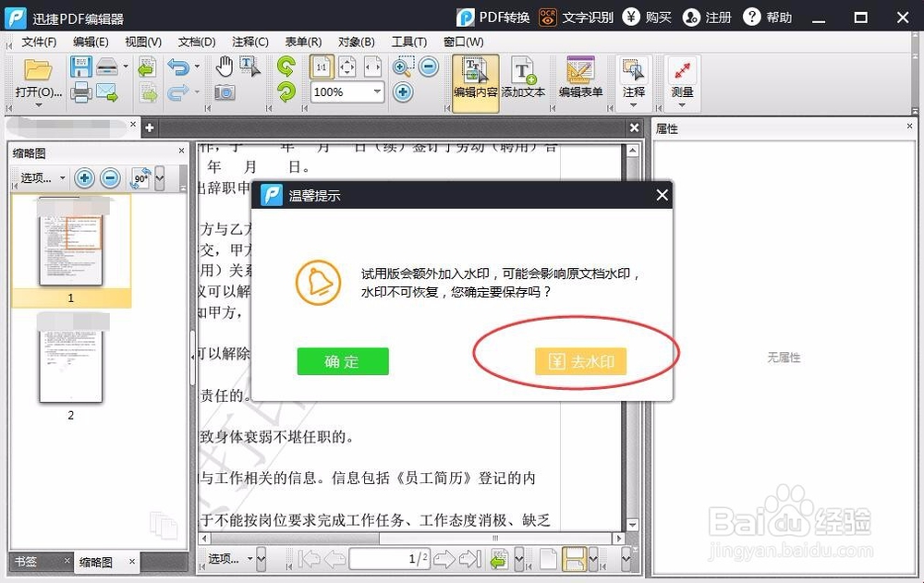Select page 1 thumbnail
Viewport: 924px width, 583px height.
click(x=71, y=250)
